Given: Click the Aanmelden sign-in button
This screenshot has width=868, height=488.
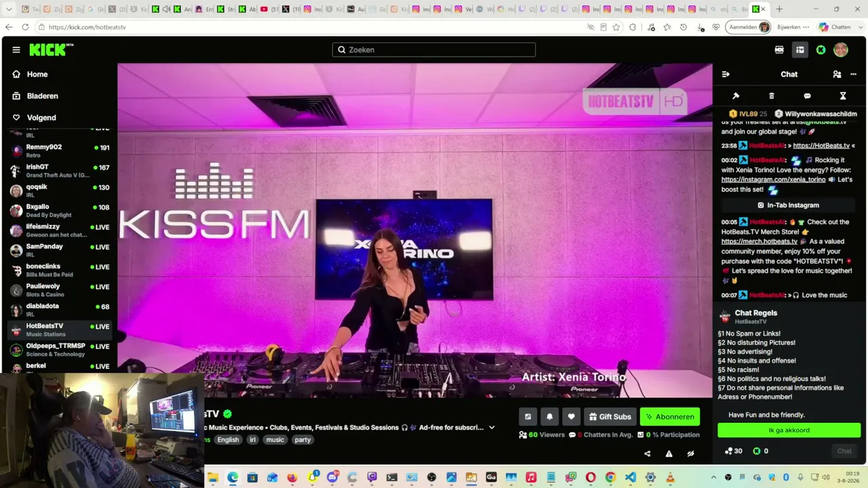Looking at the screenshot, I should [x=749, y=27].
